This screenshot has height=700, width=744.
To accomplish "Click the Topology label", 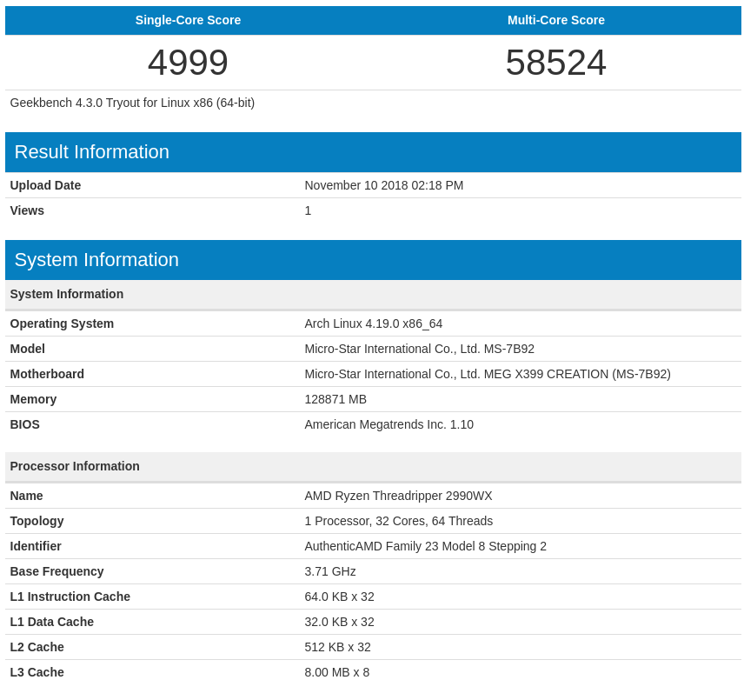I will coord(37,521).
